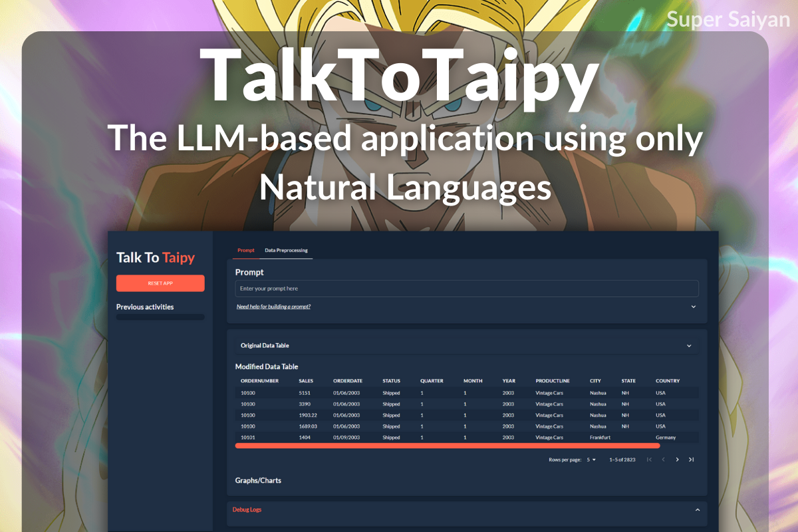
Task: Select sales cell 1903.22
Action: [x=308, y=415]
